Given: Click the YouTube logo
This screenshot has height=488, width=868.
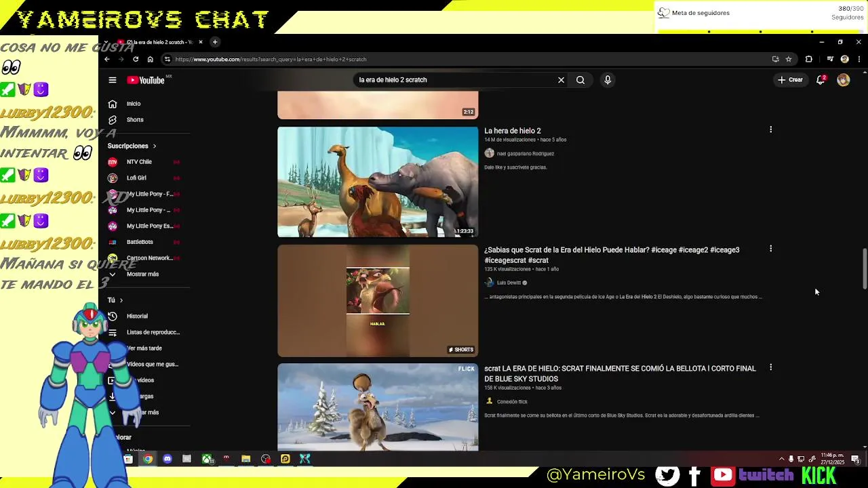Looking at the screenshot, I should tap(146, 80).
